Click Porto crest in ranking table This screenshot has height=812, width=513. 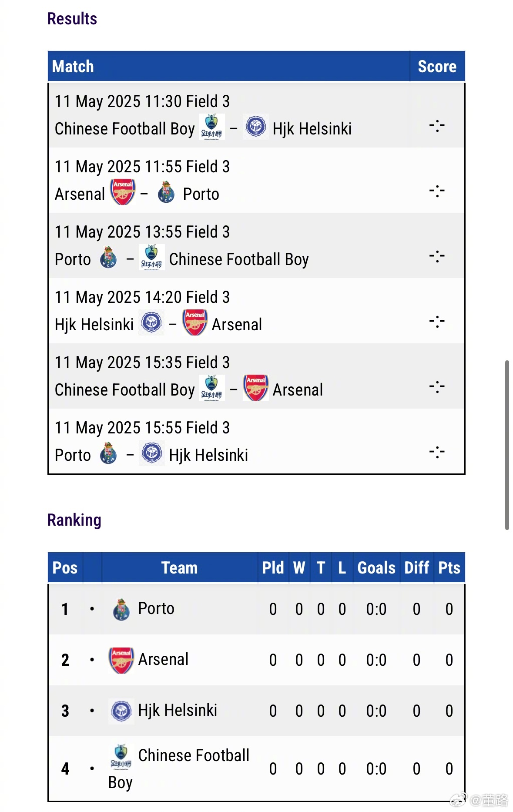coord(121,609)
